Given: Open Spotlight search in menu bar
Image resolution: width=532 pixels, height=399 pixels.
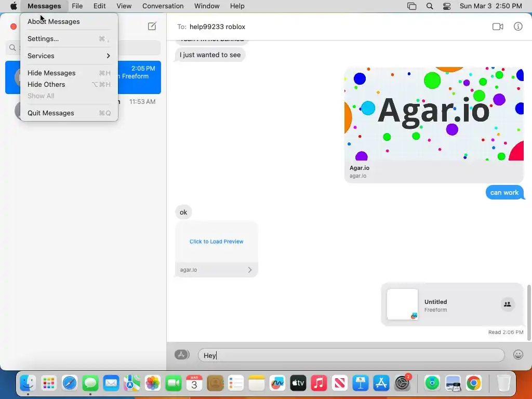Looking at the screenshot, I should point(430,6).
